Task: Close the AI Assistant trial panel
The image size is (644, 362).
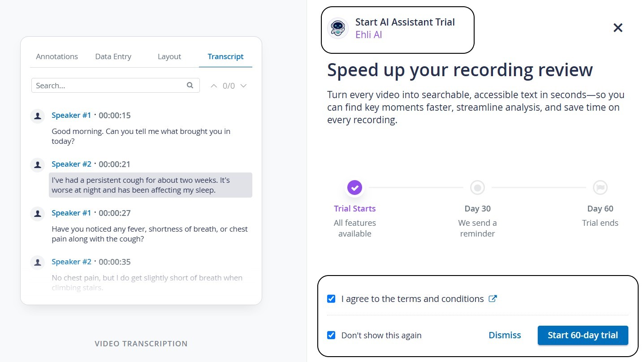Action: click(x=618, y=28)
